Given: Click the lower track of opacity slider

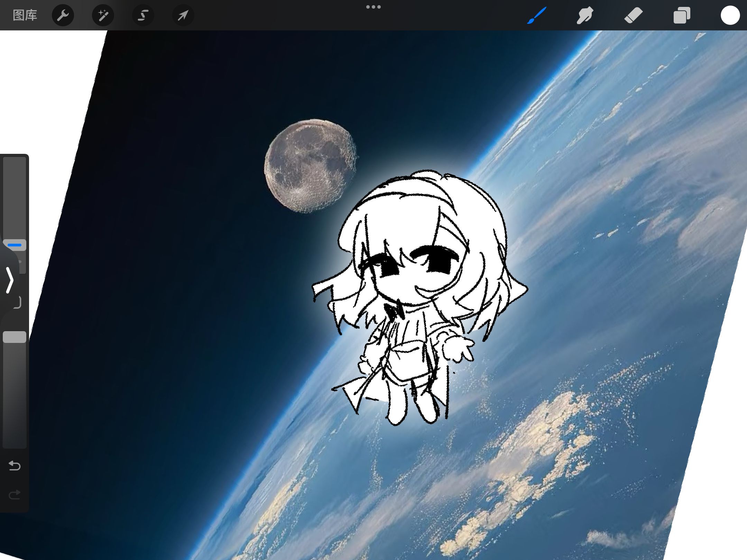Looking at the screenshot, I should coord(15,398).
